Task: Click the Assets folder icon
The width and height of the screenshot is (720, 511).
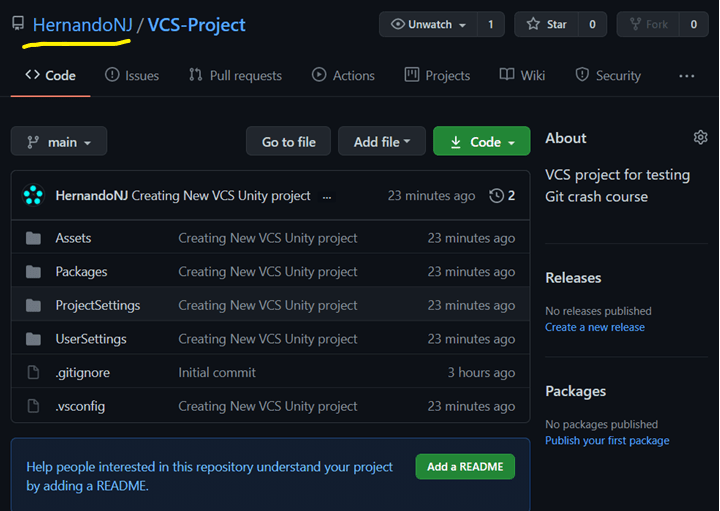Action: coord(33,238)
